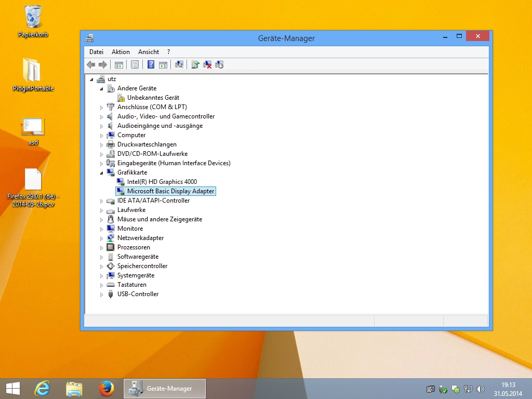Select the Firefox 29.0.1 .pcv file icon

[x=33, y=179]
